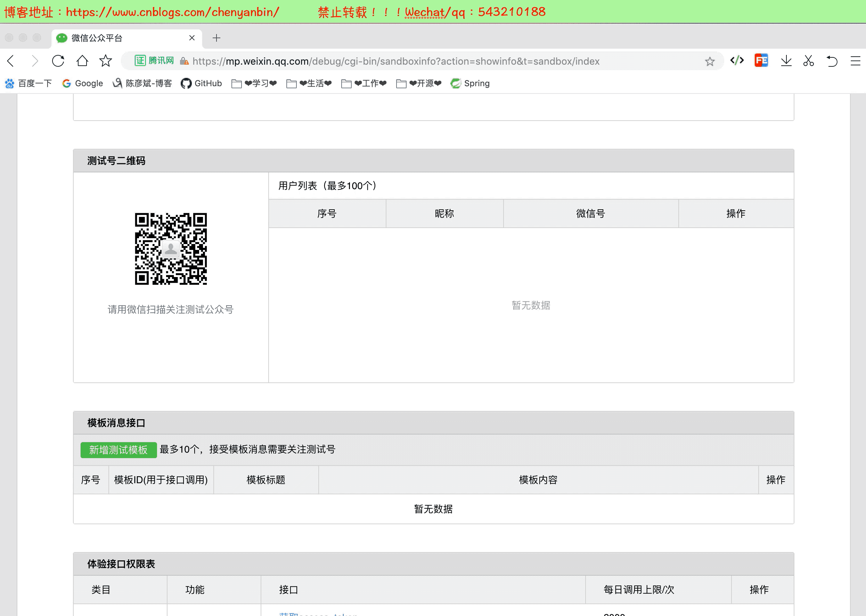
Task: Open the browser home page
Action: click(82, 61)
